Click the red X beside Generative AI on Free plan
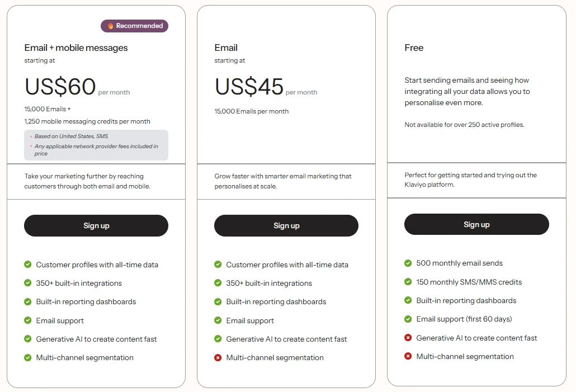 click(408, 338)
